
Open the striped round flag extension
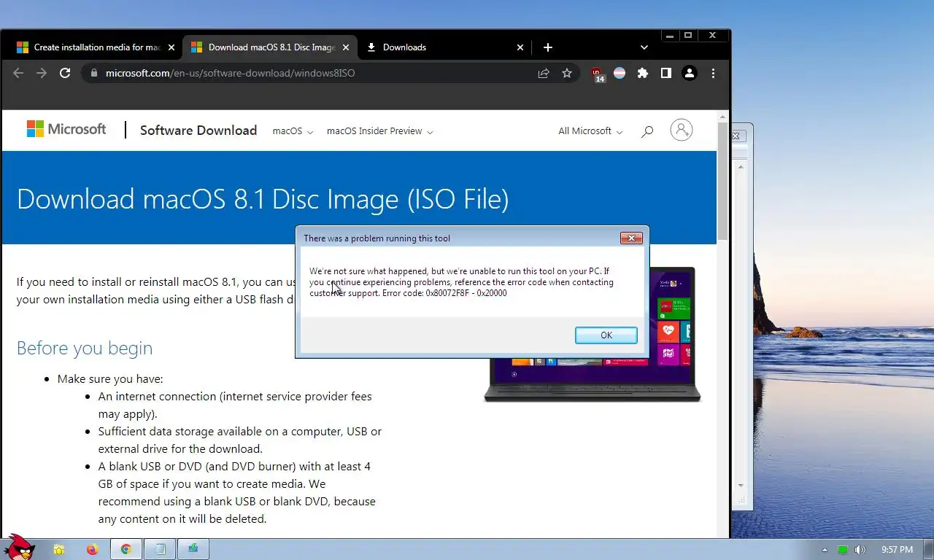coord(620,73)
